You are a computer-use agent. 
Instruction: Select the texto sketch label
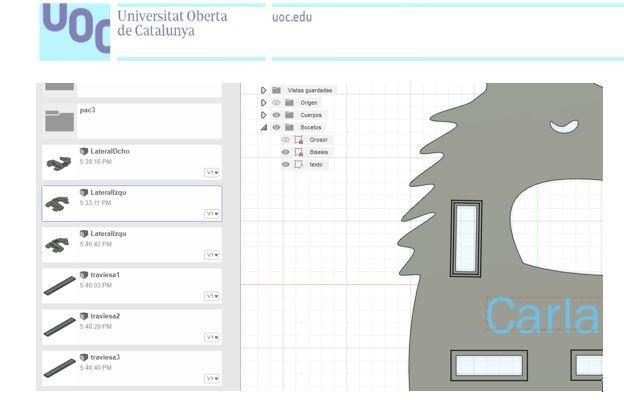pos(316,164)
